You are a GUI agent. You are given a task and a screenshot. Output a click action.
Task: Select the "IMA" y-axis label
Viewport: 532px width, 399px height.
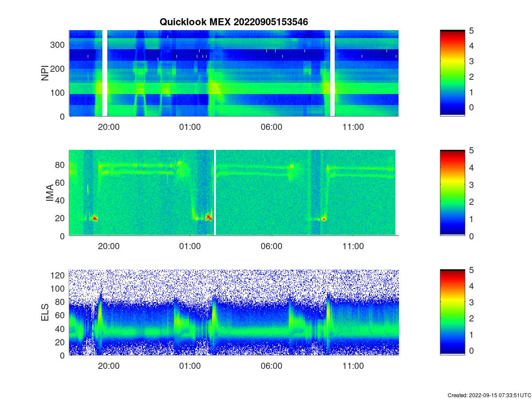coord(50,193)
